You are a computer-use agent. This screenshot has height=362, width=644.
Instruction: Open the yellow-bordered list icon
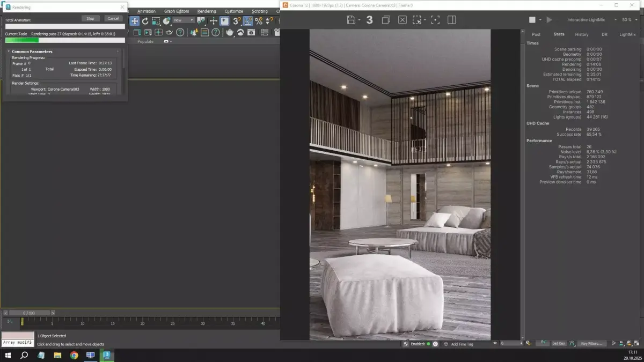205,32
